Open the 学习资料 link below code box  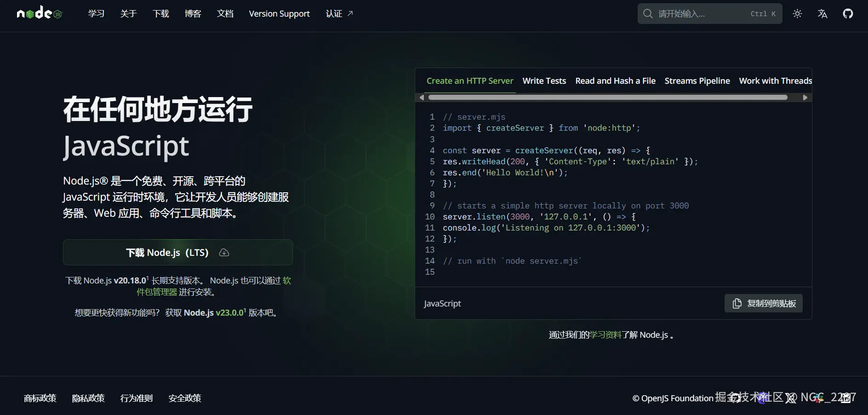[x=605, y=335]
